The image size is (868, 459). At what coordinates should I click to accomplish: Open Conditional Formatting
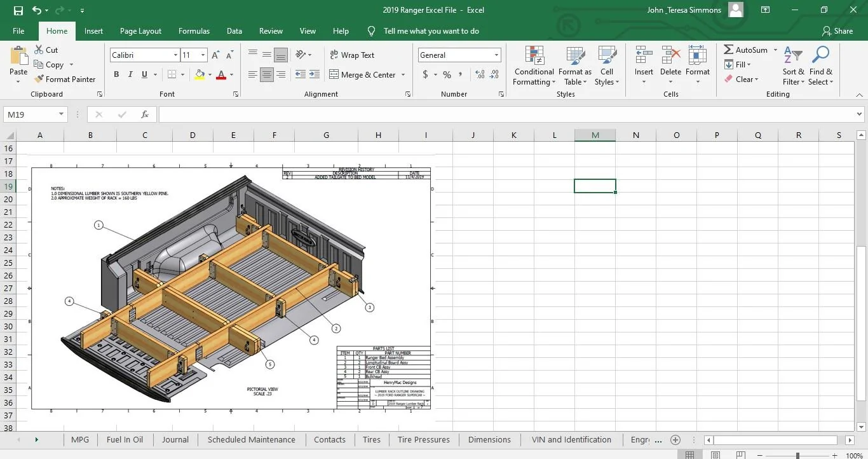point(534,66)
